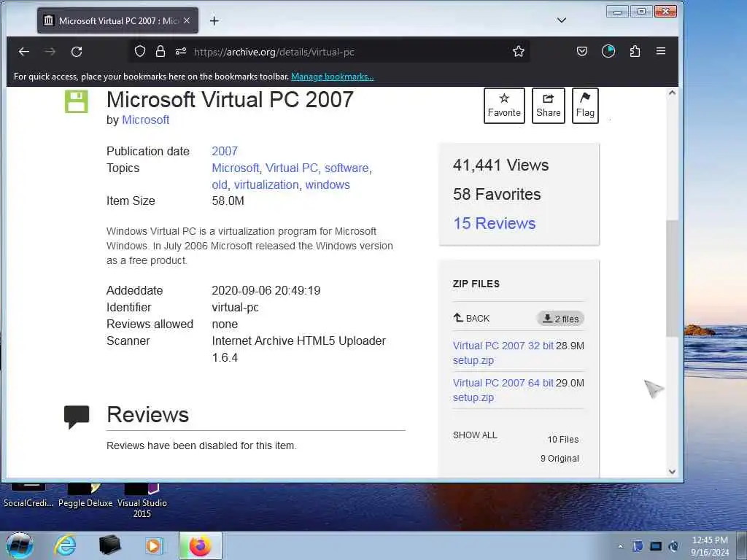Click the system tray flag icon
Viewport: 747px width, 560px height.
click(x=638, y=546)
